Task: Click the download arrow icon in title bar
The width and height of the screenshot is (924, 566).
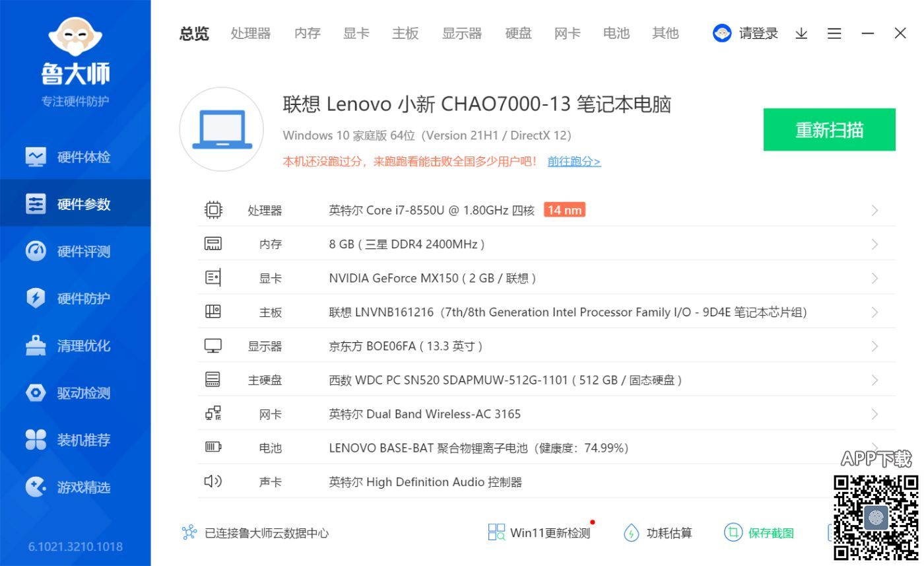Action: click(x=801, y=33)
